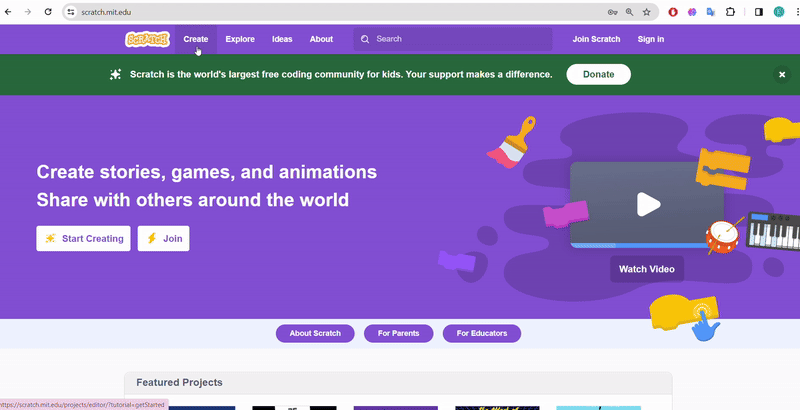The image size is (800, 410).
Task: Click the zoom magnifier icon in address bar
Action: pos(629,12)
